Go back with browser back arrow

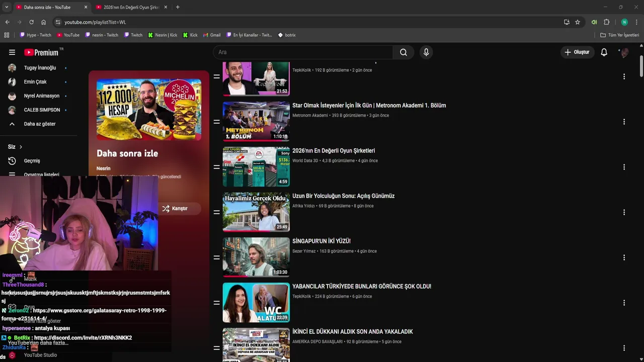pos(7,22)
